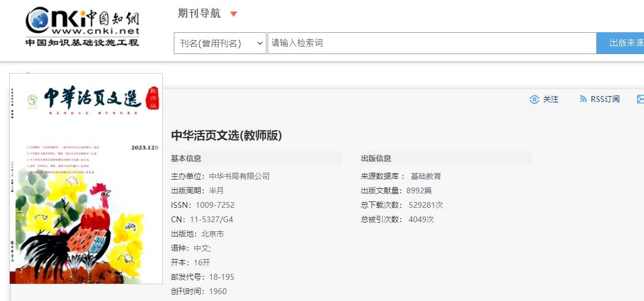Select the 总被引次数 value 4049次

(421, 219)
